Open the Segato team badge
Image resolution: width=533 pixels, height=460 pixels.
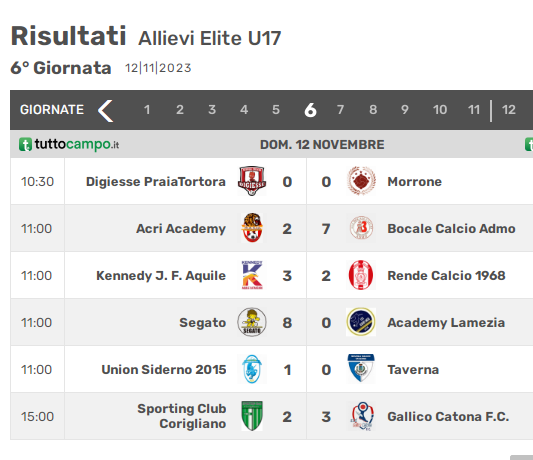click(252, 322)
